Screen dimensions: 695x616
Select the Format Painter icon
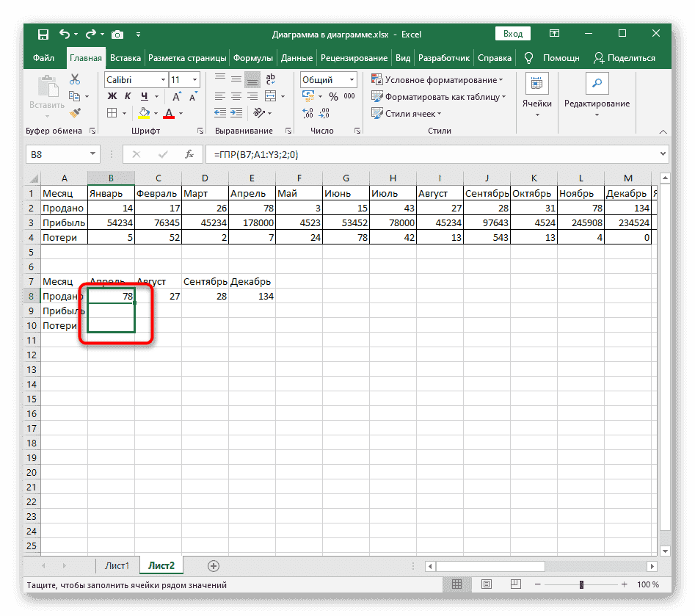[75, 112]
